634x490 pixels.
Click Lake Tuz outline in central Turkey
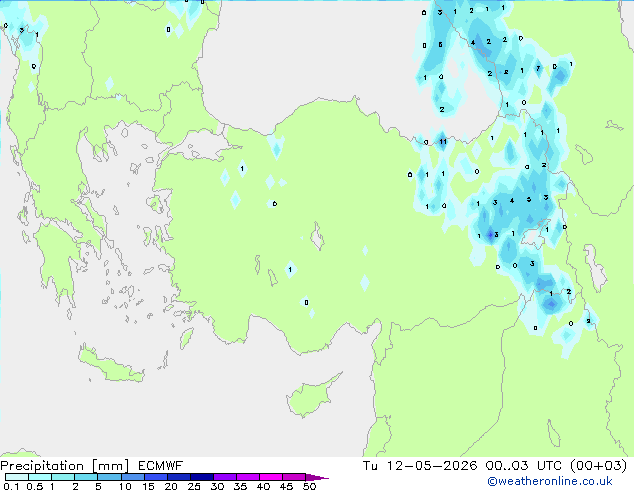317,236
